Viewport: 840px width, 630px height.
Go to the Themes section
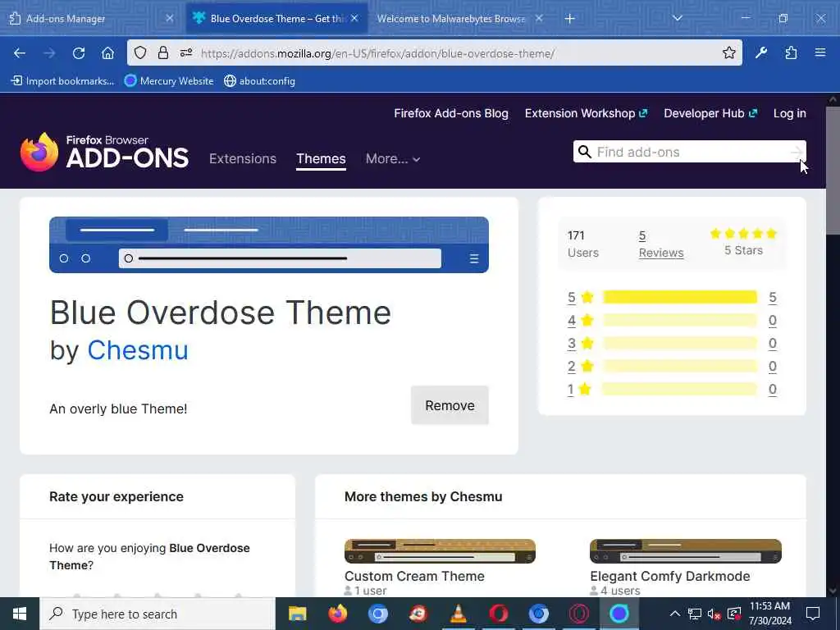[321, 158]
